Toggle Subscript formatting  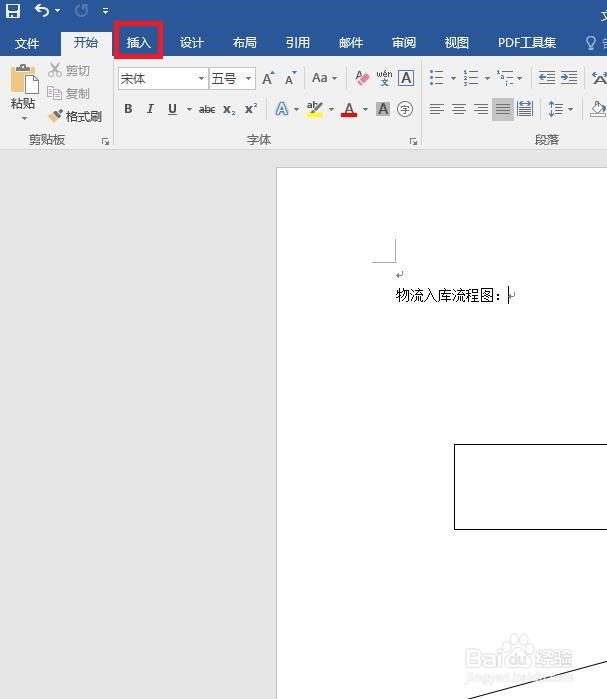(x=229, y=110)
